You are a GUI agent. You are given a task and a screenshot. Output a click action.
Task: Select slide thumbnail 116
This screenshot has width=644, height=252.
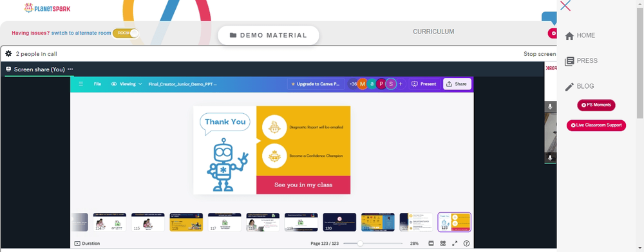tap(186, 222)
